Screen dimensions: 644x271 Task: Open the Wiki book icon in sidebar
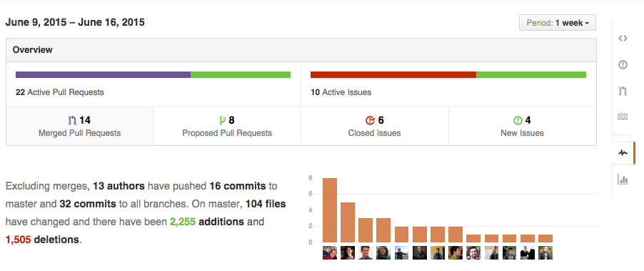623,117
